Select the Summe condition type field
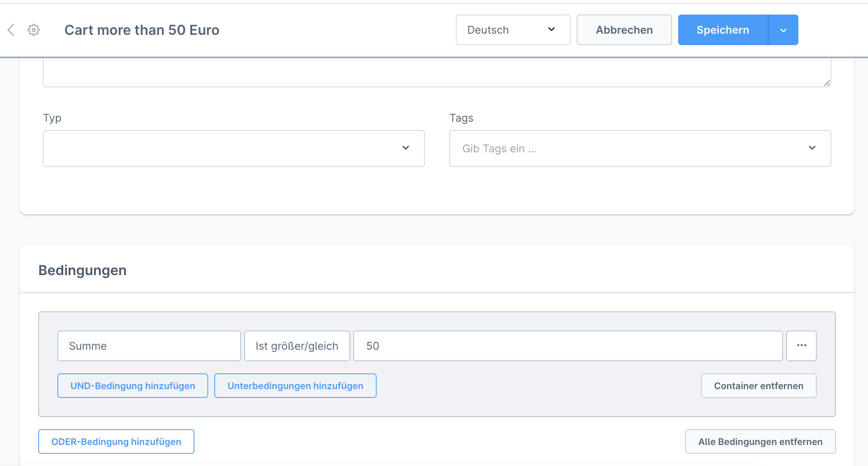Image resolution: width=868 pixels, height=466 pixels. pos(149,346)
